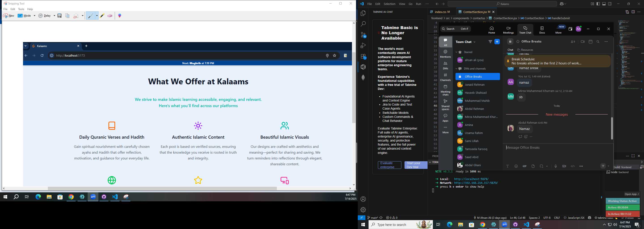Open the Help menu in Snipping Tool
Screen dimensions: 644x229
point(30,9)
